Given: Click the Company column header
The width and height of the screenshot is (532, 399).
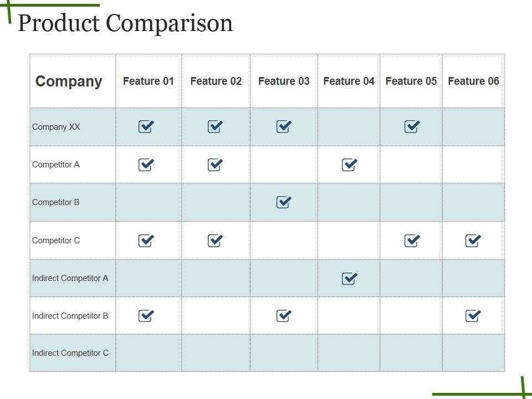Looking at the screenshot, I should (69, 81).
